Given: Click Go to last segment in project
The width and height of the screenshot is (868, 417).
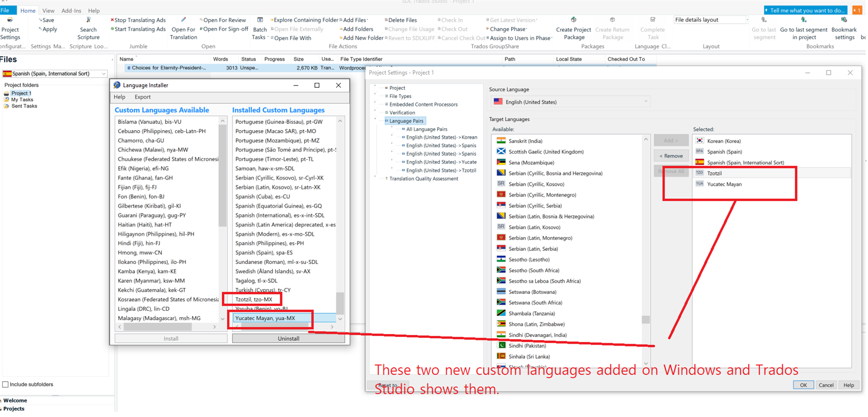Looking at the screenshot, I should pyautogui.click(x=804, y=29).
